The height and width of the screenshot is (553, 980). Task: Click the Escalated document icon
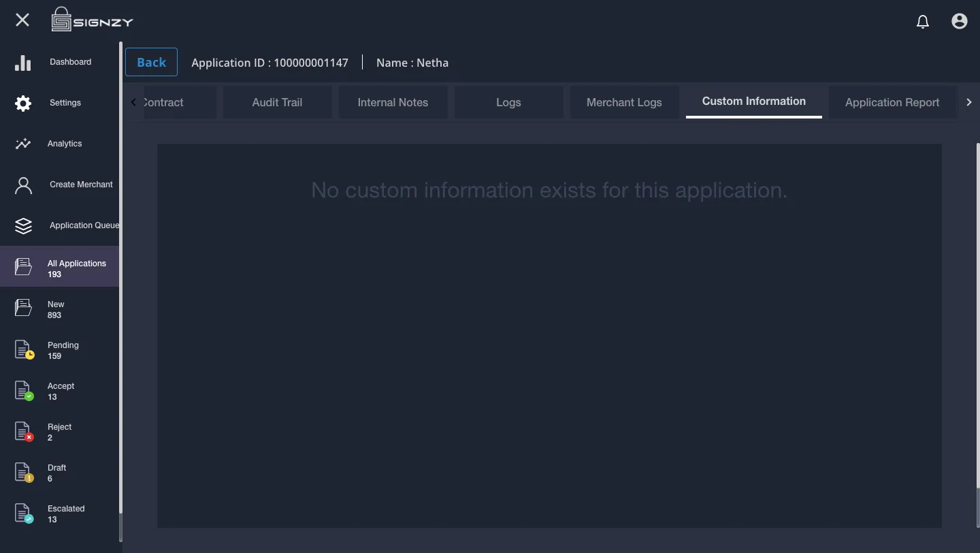(x=24, y=513)
